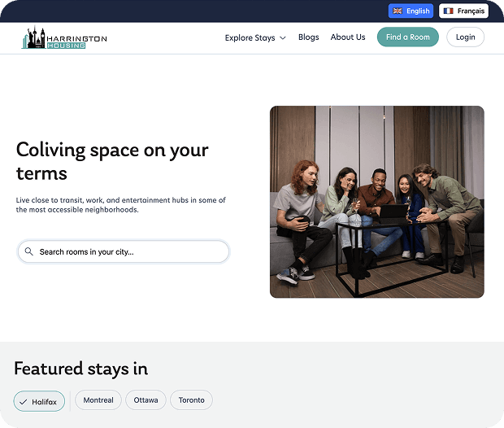The image size is (504, 428).
Task: Click the UK flag icon
Action: point(398,11)
